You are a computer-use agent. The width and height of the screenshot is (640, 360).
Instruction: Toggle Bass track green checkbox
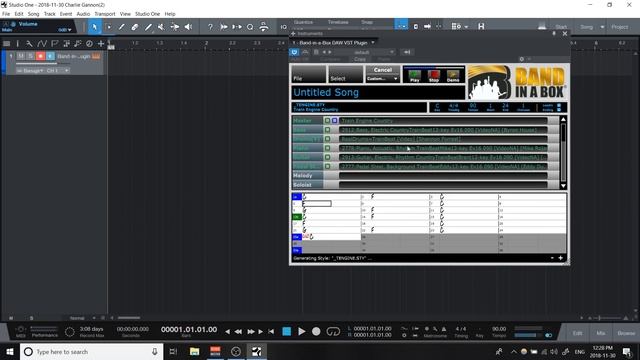pos(327,130)
